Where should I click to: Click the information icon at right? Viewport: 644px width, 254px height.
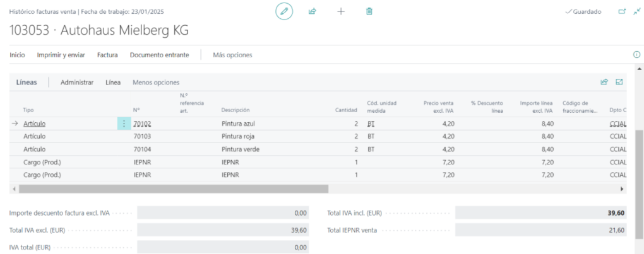click(636, 54)
